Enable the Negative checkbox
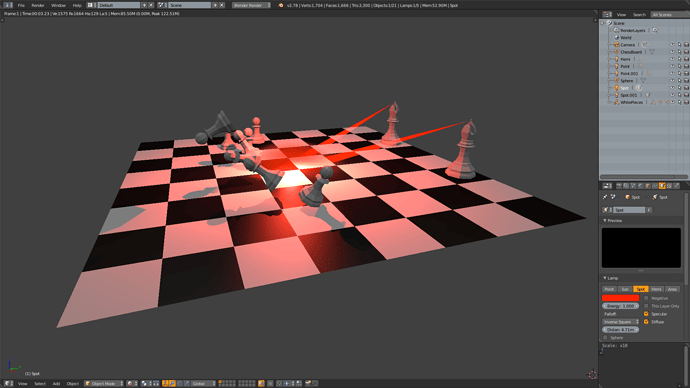 646,298
